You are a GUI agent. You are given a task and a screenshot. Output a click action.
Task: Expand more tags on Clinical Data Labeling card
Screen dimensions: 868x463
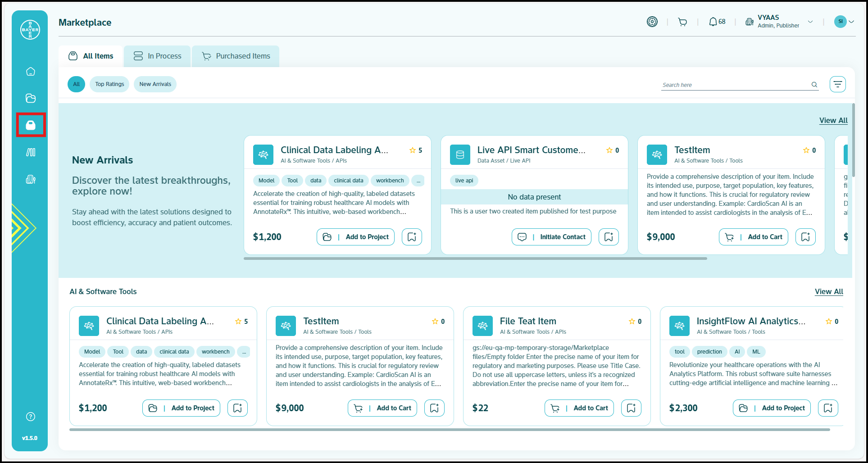coord(418,181)
